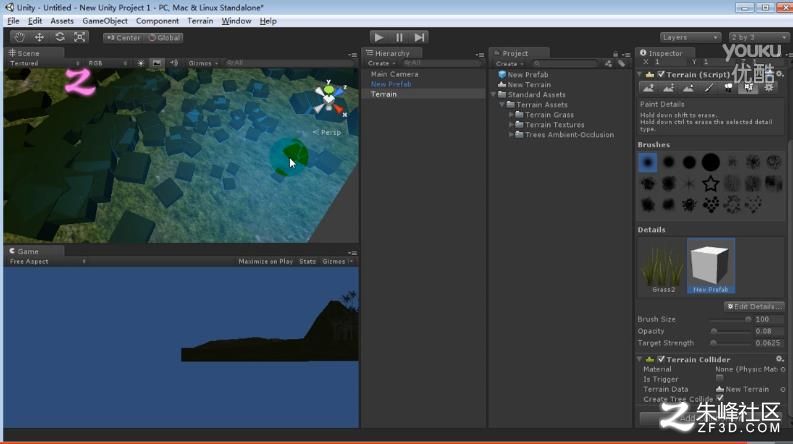Select the Scale tool
This screenshot has height=444, width=793.
(79, 37)
